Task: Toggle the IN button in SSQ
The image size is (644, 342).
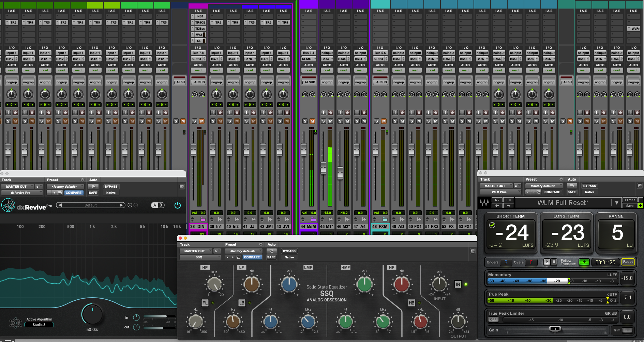Action: click(x=458, y=284)
